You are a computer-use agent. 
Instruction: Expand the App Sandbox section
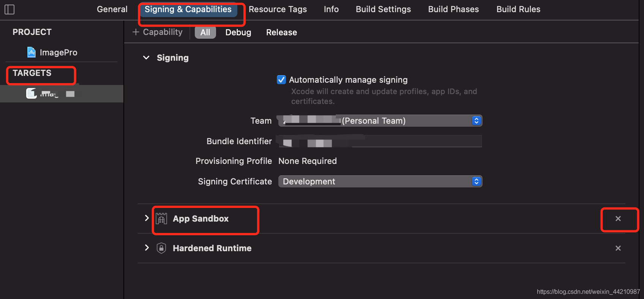point(147,218)
